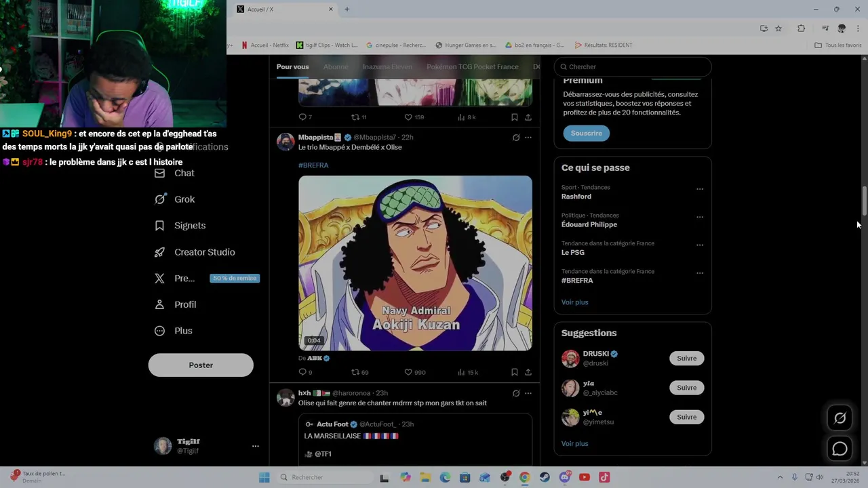Open TikTok app in taskbar
The height and width of the screenshot is (488, 868).
tap(604, 477)
